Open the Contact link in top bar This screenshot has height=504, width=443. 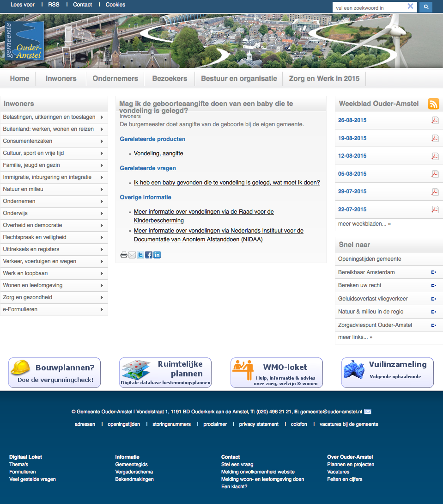pos(83,5)
